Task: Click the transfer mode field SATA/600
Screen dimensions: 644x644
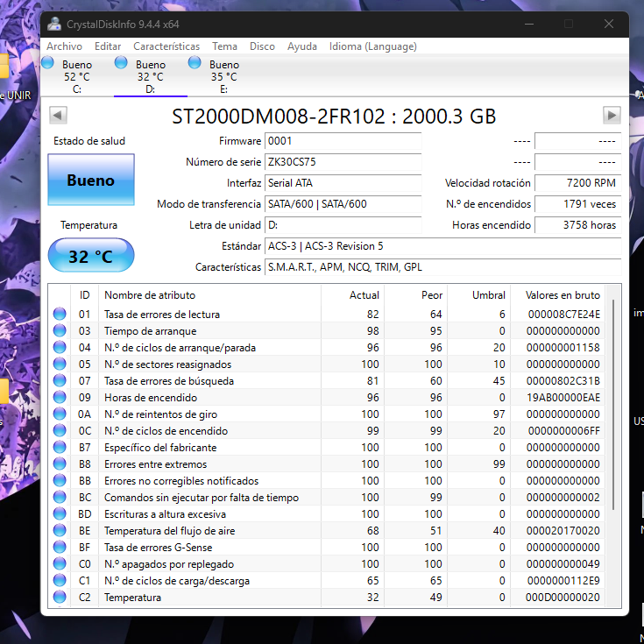Action: click(x=343, y=203)
